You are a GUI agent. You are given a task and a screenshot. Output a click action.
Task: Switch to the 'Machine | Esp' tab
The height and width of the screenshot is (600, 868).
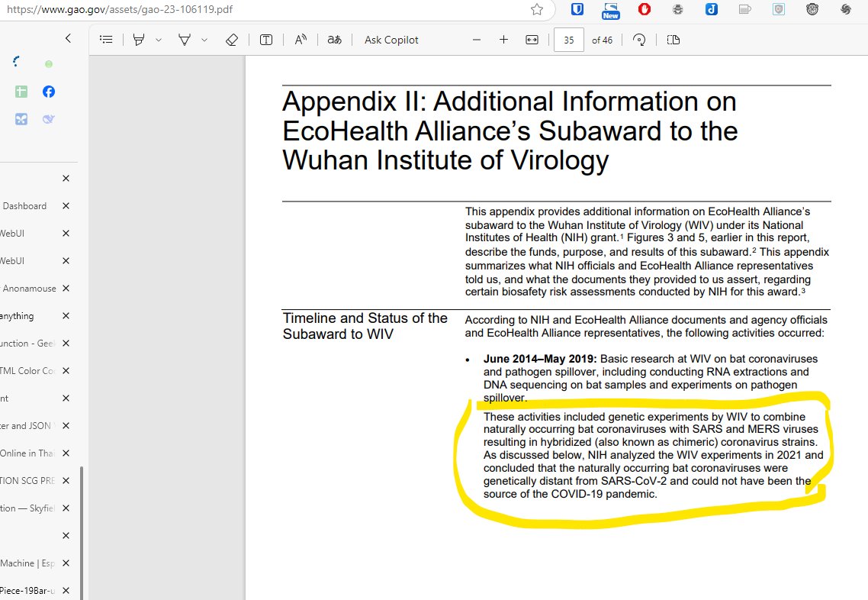point(27,563)
